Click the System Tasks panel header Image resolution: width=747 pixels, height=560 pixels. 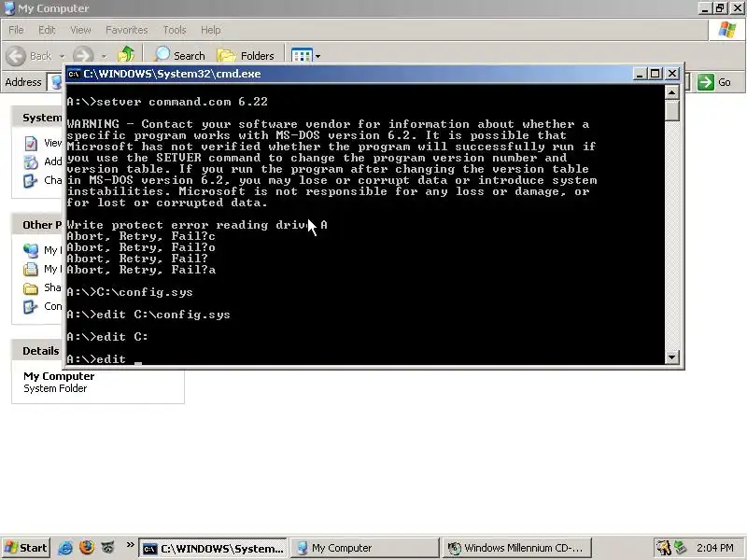click(38, 118)
